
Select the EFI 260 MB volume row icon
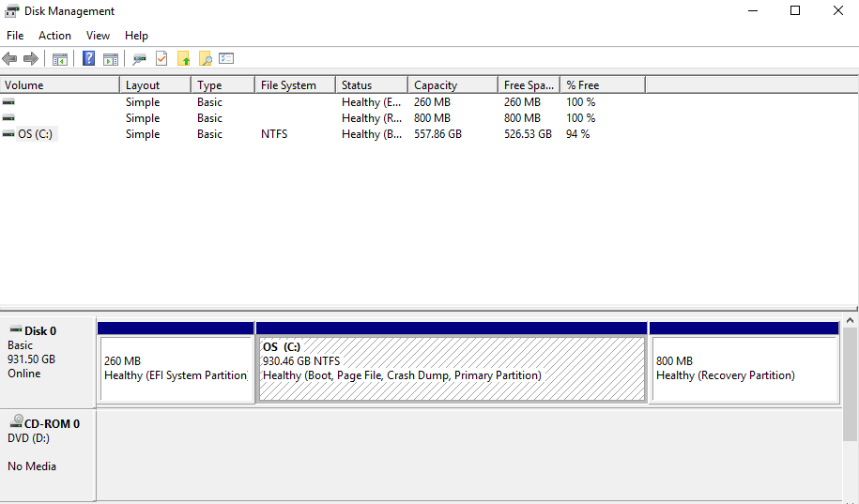coord(8,102)
